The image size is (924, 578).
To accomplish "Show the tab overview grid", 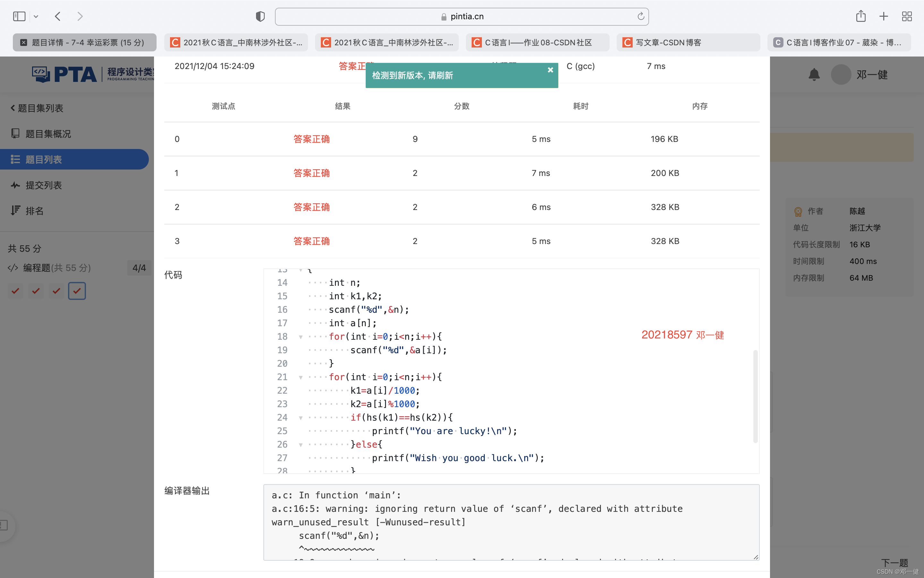I will [907, 16].
